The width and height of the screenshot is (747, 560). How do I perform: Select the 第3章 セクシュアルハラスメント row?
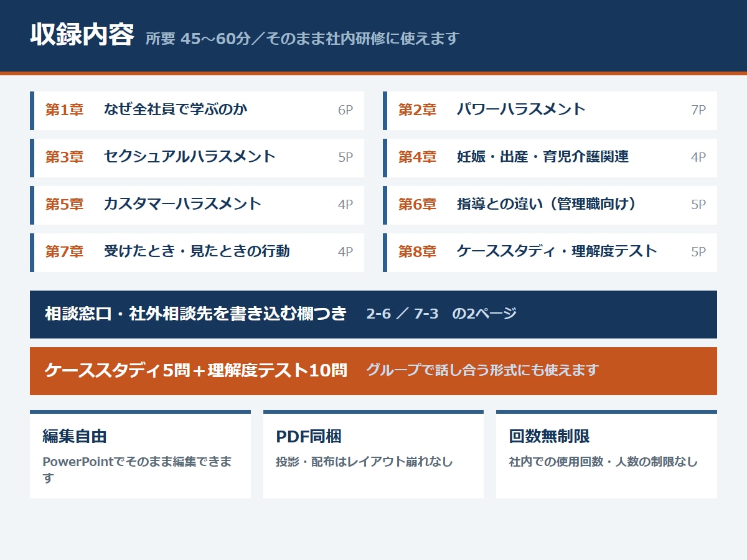point(197,158)
